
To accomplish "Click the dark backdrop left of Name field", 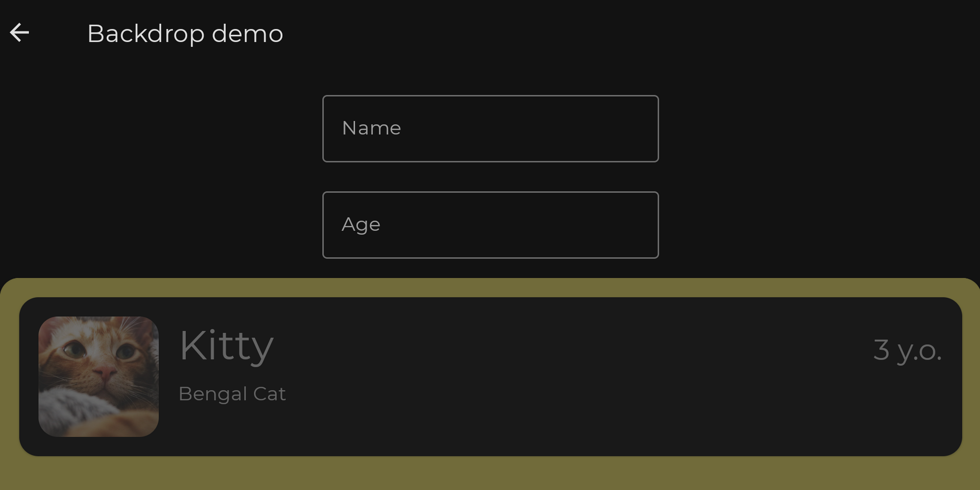I will click(162, 129).
